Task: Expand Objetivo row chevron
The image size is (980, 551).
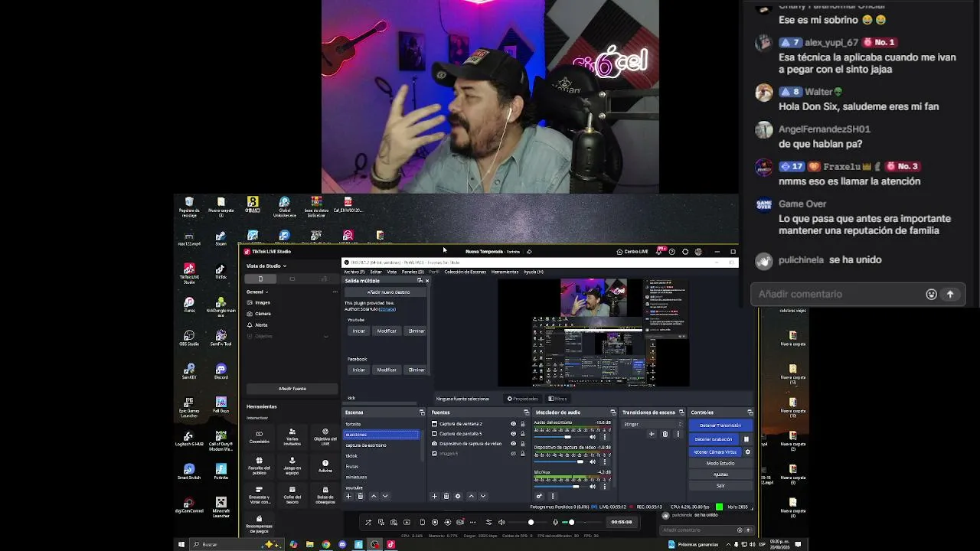Action: [326, 336]
